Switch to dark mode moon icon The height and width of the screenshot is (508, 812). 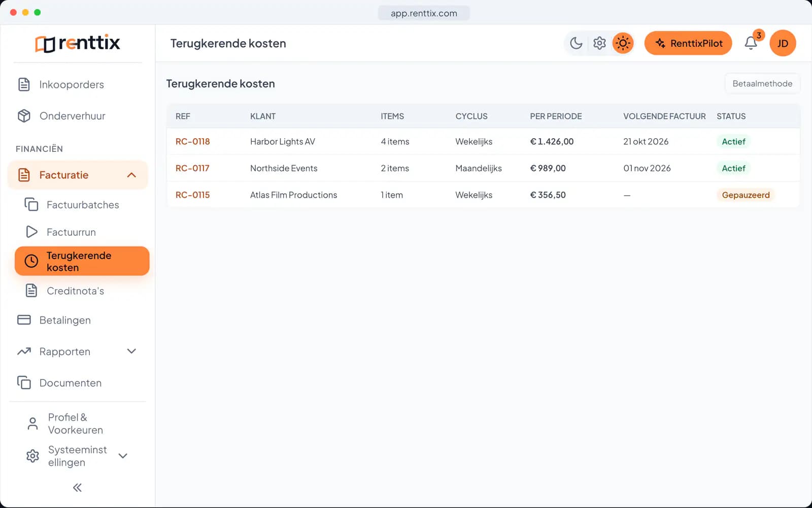[x=576, y=43]
